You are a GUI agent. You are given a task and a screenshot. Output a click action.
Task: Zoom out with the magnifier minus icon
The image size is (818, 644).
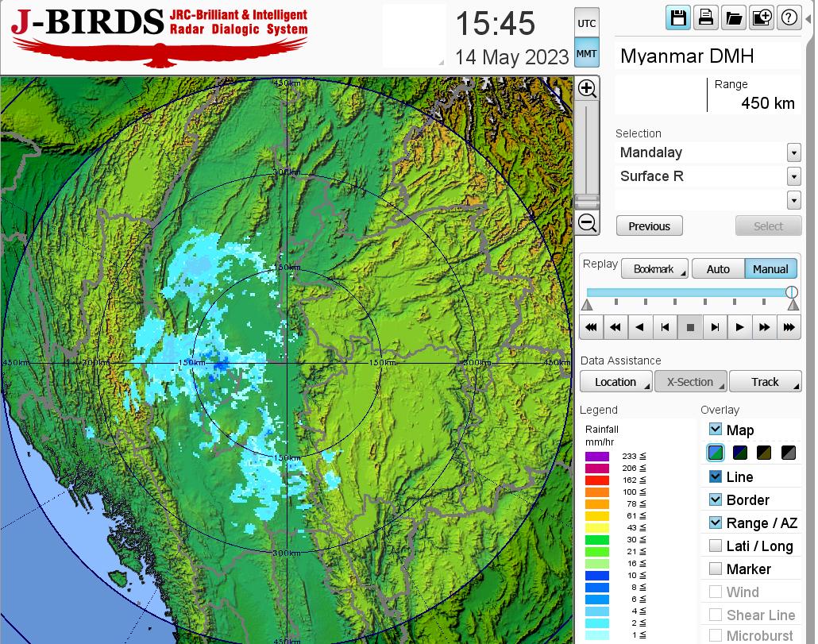click(587, 223)
